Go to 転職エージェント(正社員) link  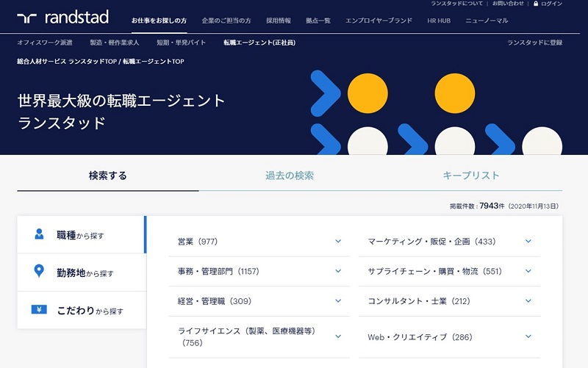[x=259, y=43]
